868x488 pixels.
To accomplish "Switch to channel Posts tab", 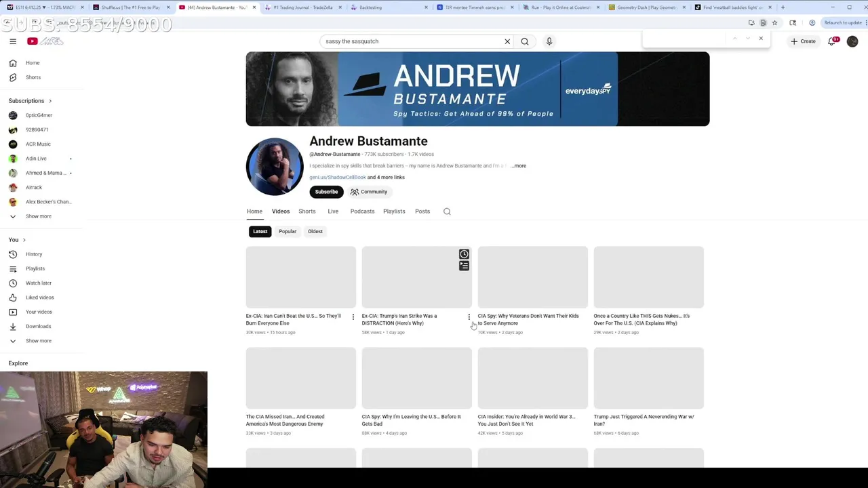I will point(422,211).
